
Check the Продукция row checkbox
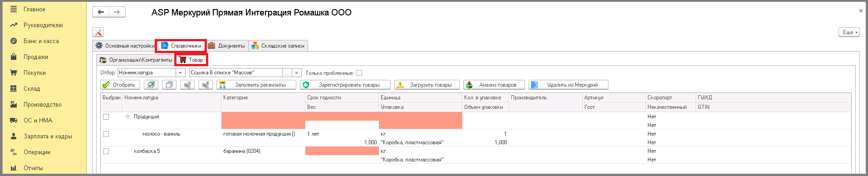click(x=106, y=117)
